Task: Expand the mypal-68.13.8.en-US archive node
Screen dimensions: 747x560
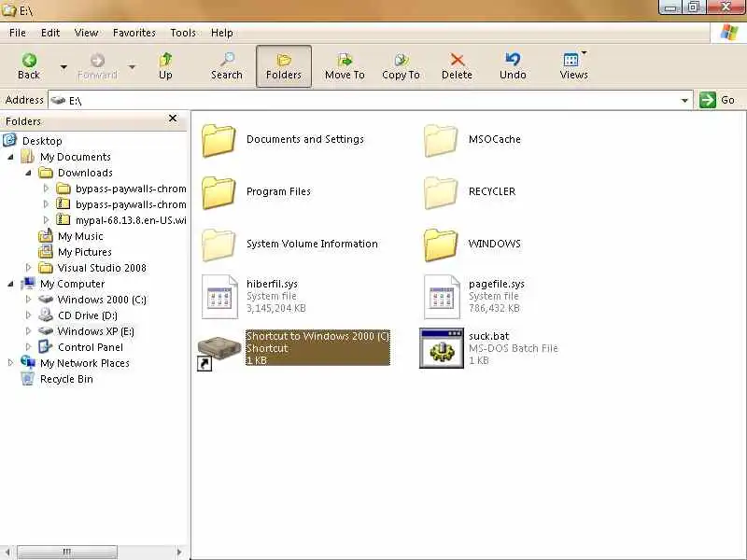Action: point(46,220)
